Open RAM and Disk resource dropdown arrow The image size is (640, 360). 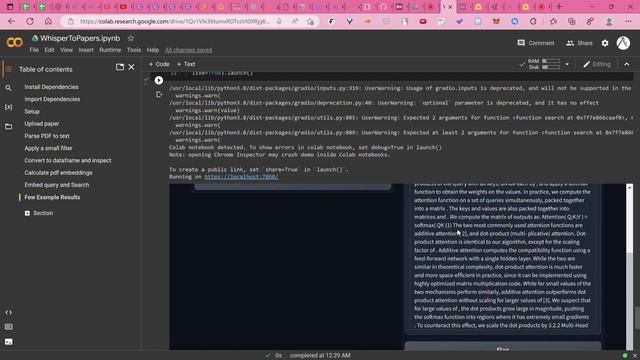point(567,64)
